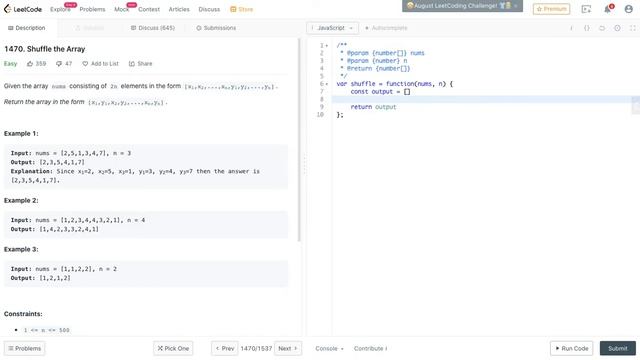Click Output: [2,3,5,4,1,7] in Example 1
The width and height of the screenshot is (640, 360).
click(x=48, y=162)
